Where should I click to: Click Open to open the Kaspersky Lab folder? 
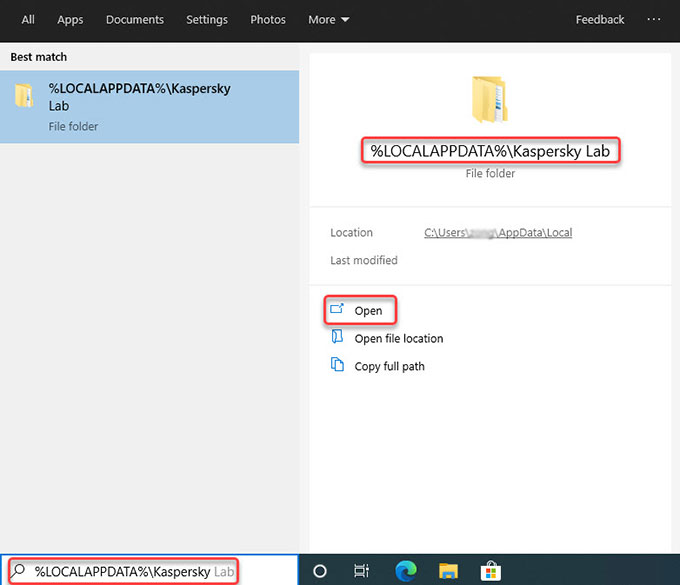(368, 311)
